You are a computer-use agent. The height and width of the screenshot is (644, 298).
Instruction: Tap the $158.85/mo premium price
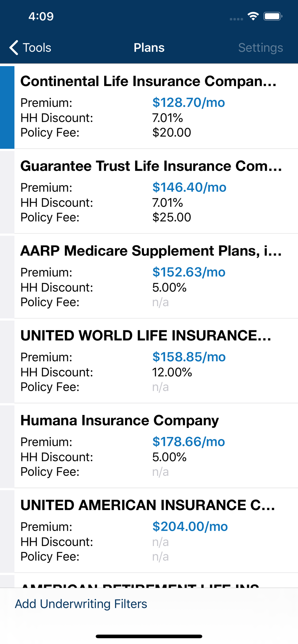pyautogui.click(x=189, y=357)
